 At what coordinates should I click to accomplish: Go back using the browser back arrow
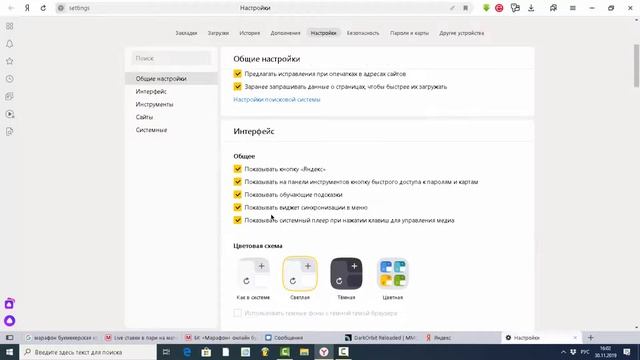(11, 8)
